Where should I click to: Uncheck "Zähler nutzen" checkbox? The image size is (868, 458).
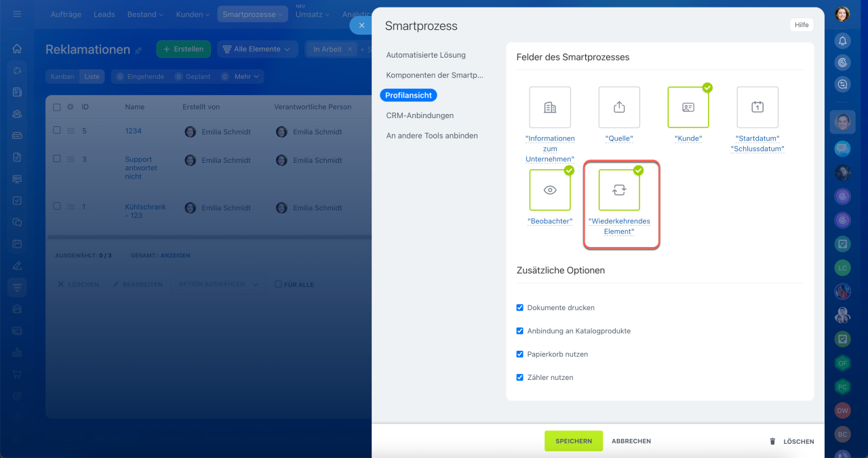520,377
